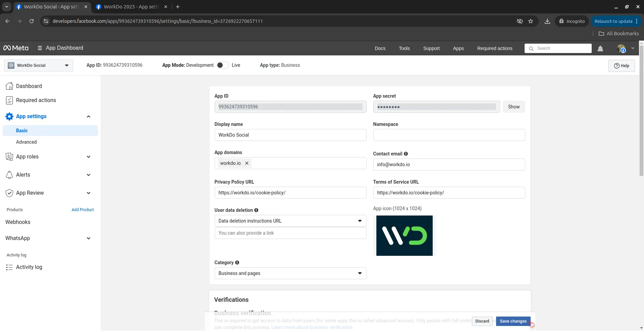
Task: Show the App secret
Action: tap(514, 107)
